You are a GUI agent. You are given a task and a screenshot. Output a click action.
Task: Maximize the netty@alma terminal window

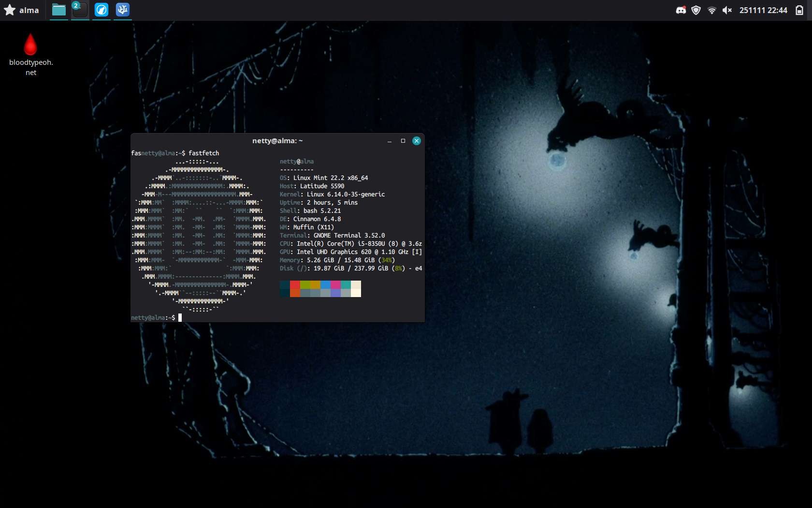[x=403, y=141]
